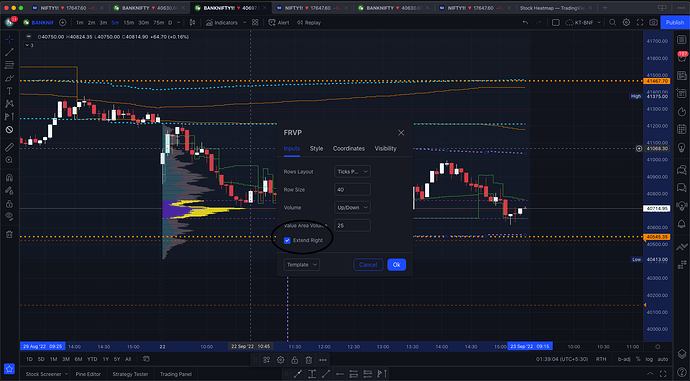Click the trash Remove Drawings icon

tap(9, 234)
